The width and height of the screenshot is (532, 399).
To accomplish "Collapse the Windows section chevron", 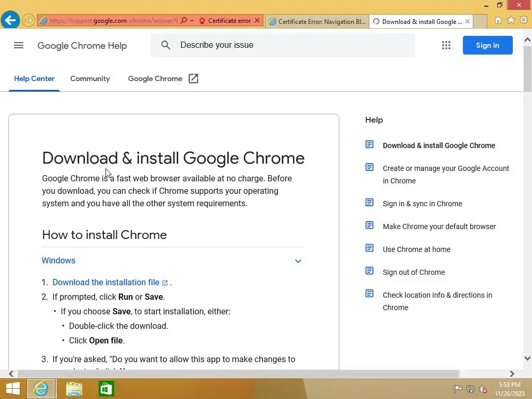I will 298,261.
